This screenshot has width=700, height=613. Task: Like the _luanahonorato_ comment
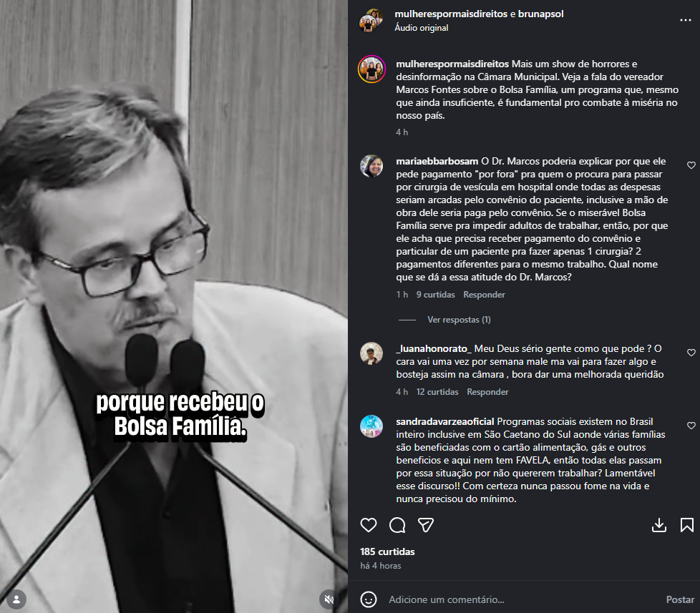click(x=691, y=353)
